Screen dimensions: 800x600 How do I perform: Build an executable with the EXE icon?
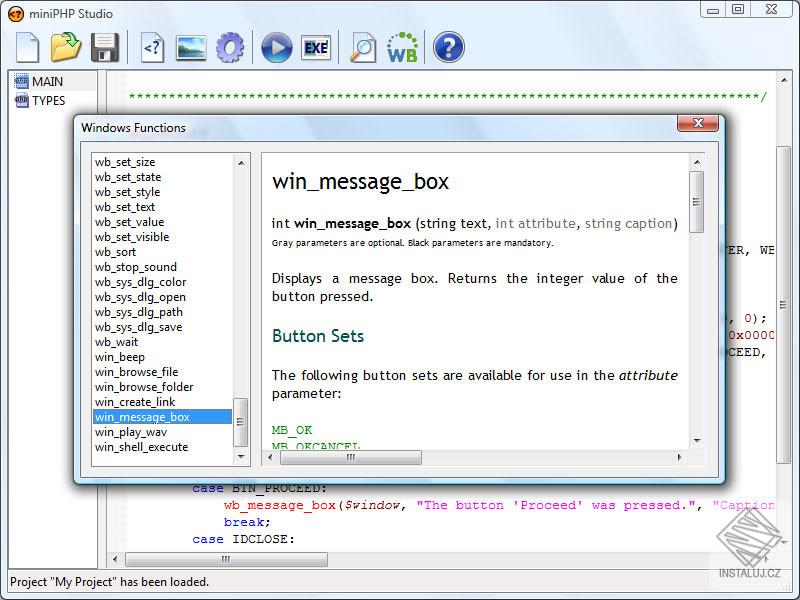(x=315, y=47)
